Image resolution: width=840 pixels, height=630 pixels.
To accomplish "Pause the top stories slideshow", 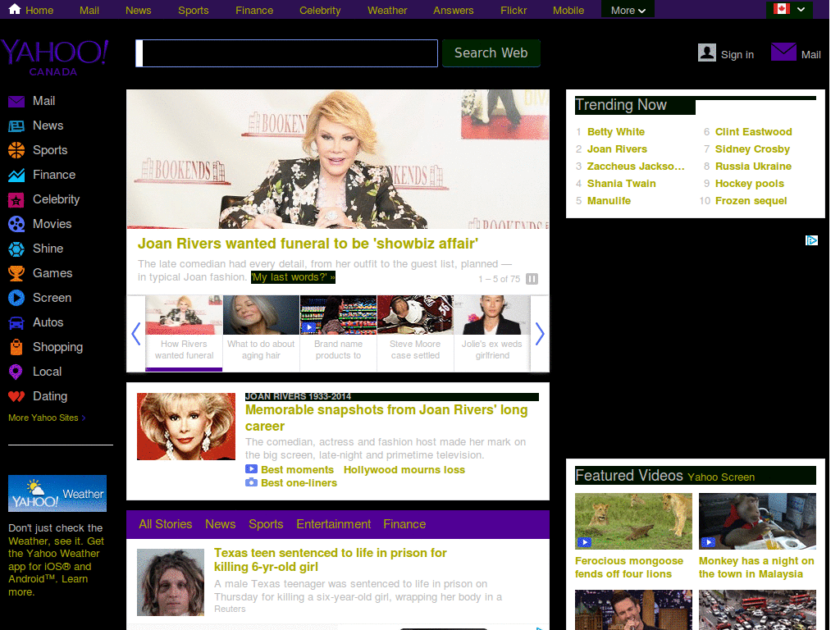I will [532, 279].
